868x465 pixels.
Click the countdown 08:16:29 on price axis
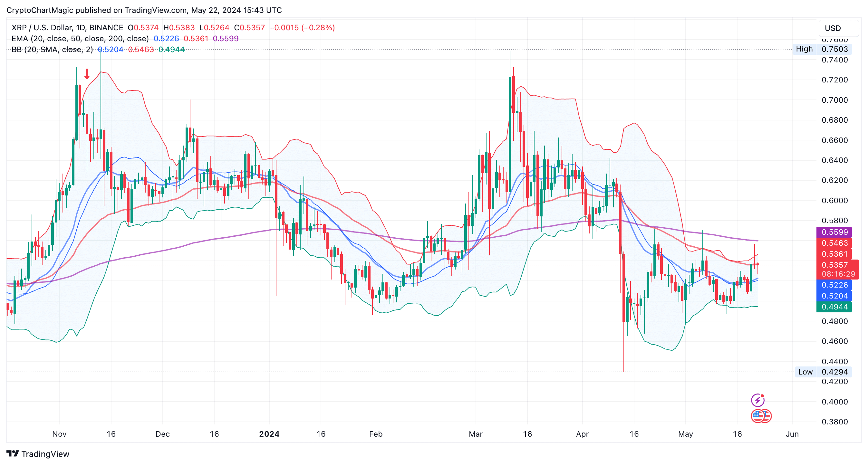click(x=838, y=274)
